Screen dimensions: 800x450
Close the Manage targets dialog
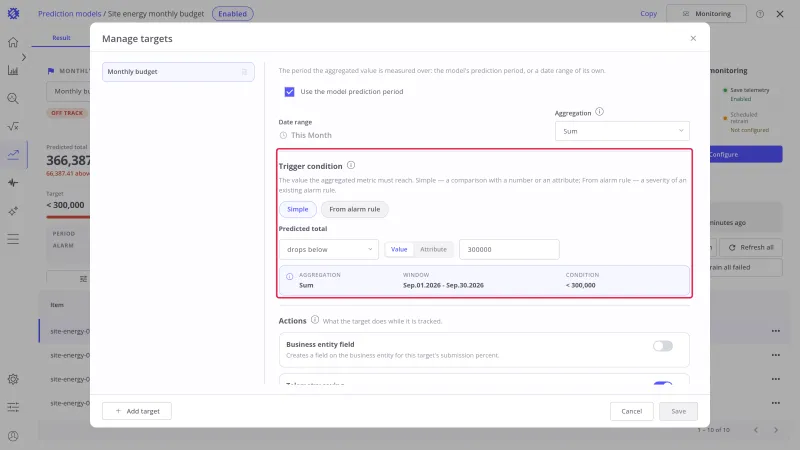tap(693, 38)
